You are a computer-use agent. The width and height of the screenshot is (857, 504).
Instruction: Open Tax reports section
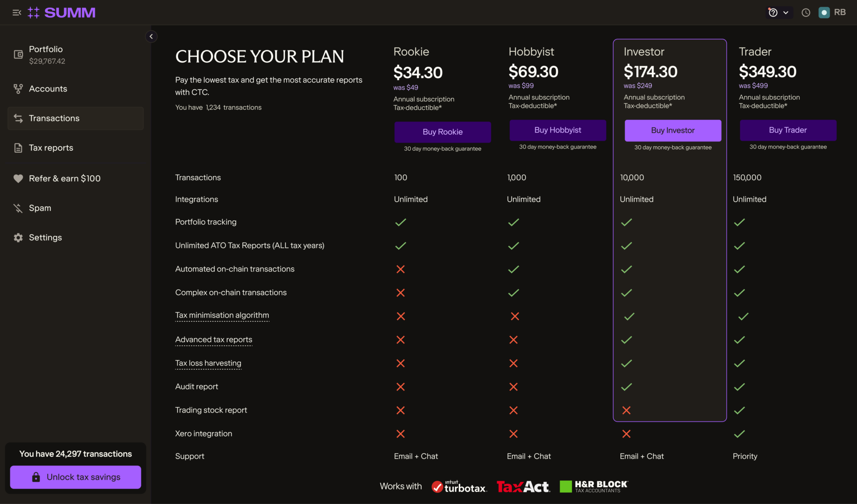(51, 148)
